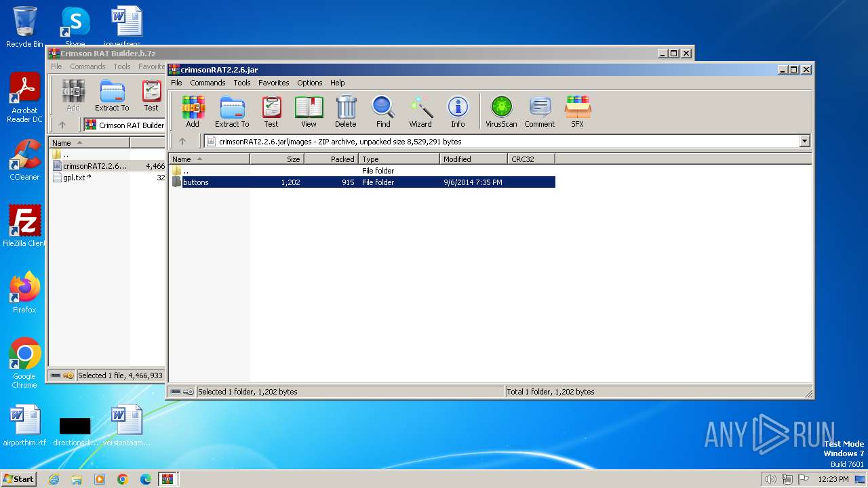Open Skype desktop shortcut
Image resolution: width=868 pixels, height=488 pixels.
click(x=75, y=27)
